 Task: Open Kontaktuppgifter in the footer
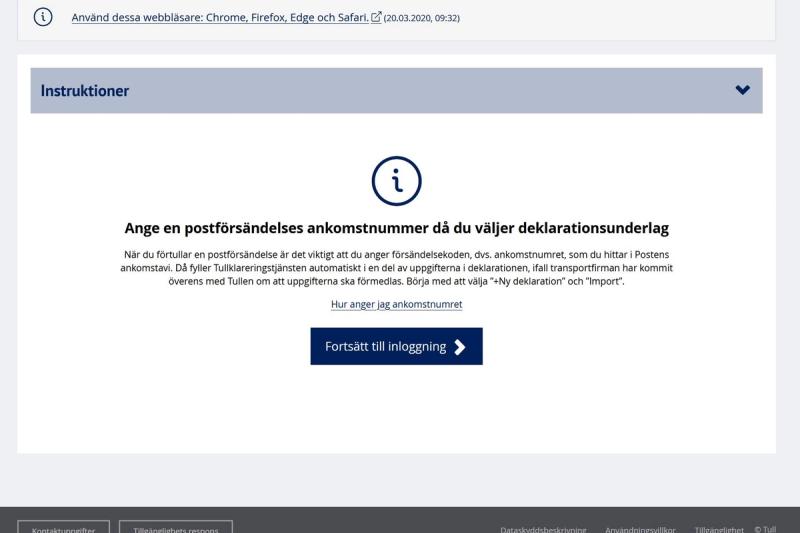point(63,528)
